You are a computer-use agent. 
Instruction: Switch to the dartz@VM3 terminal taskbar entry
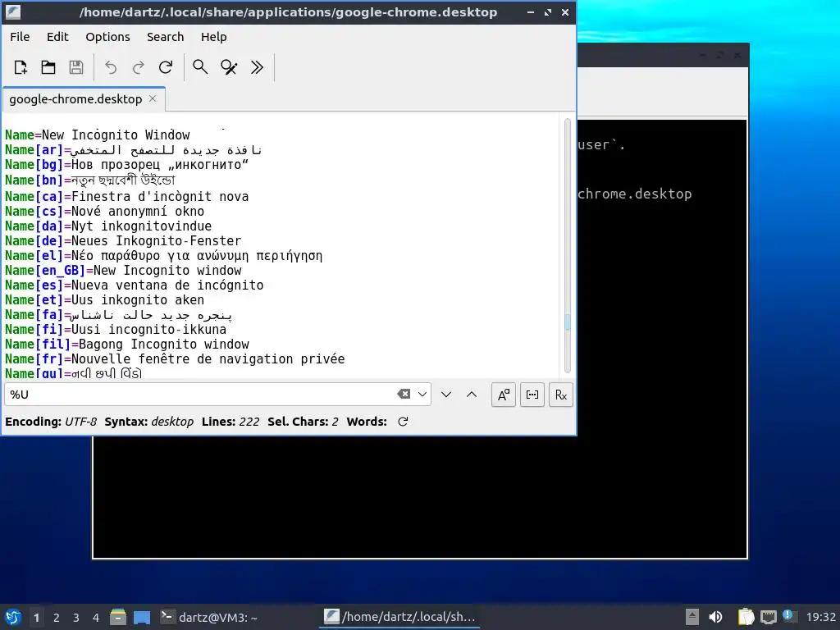(x=209, y=618)
